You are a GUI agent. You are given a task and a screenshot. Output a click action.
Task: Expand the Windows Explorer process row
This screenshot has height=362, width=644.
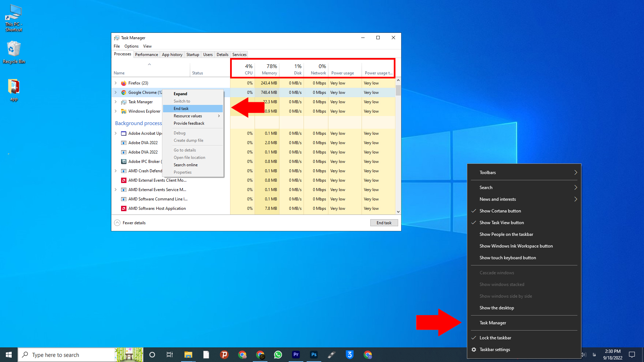coord(116,111)
